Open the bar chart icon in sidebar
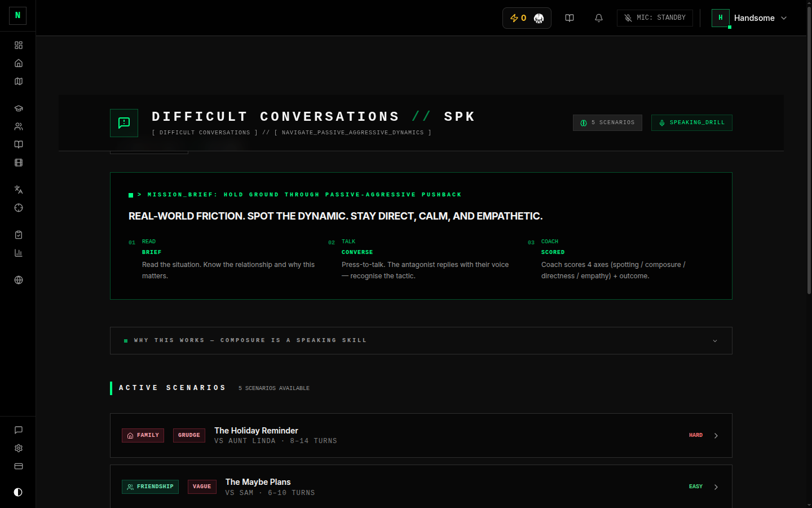 coord(19,253)
